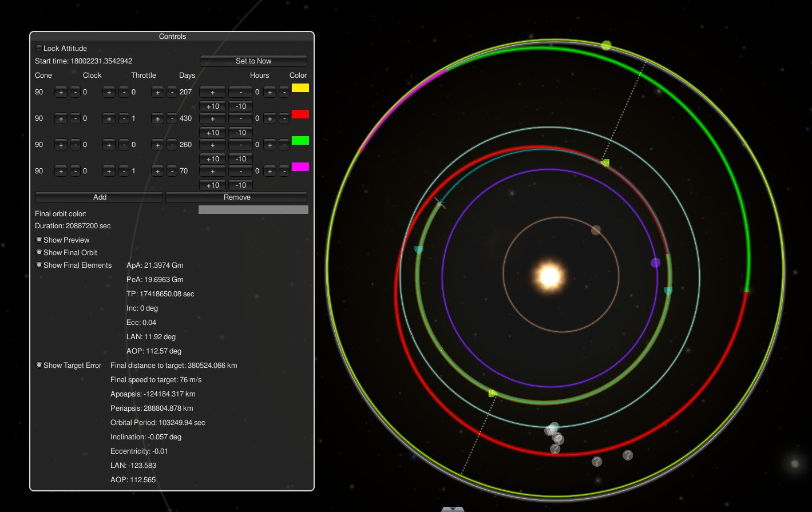Image resolution: width=812 pixels, height=512 pixels.
Task: Click the teal orbit marker on the right
Action: [668, 291]
